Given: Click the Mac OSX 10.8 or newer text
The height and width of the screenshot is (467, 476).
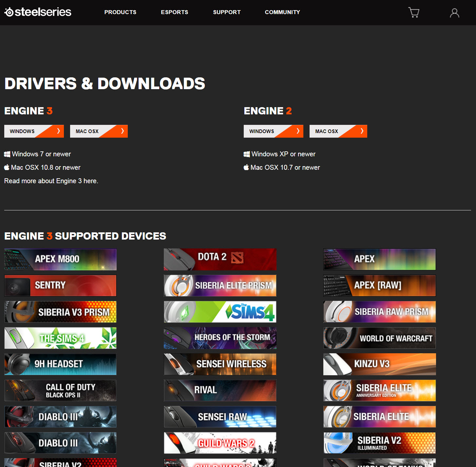Looking at the screenshot, I should point(46,167).
